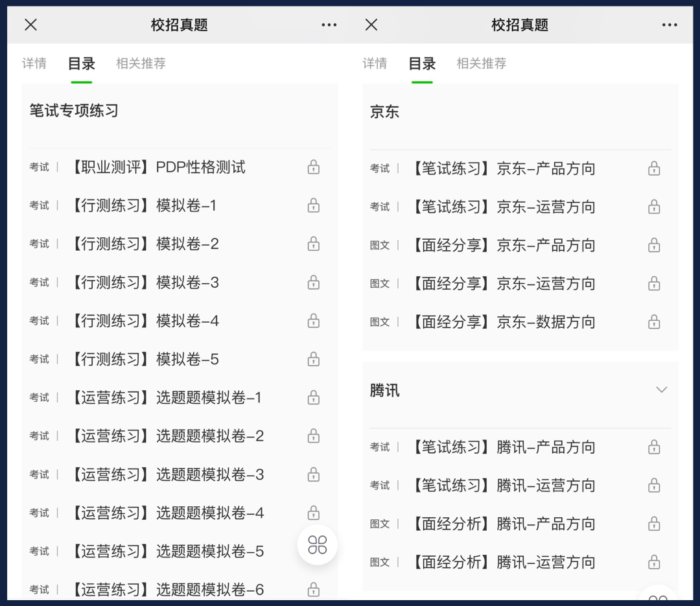
Task: Click the 腾讯 section title text
Action: 384,390
